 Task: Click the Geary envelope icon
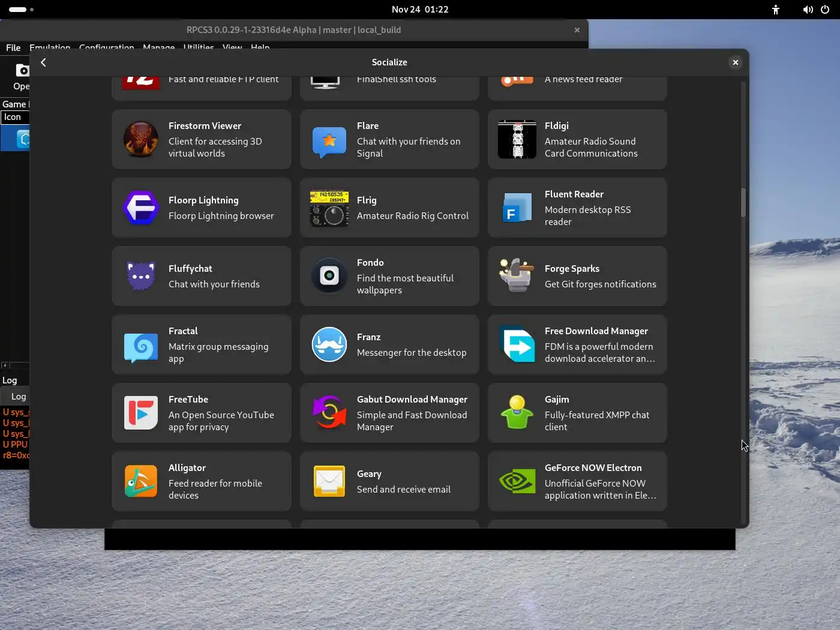pos(329,481)
